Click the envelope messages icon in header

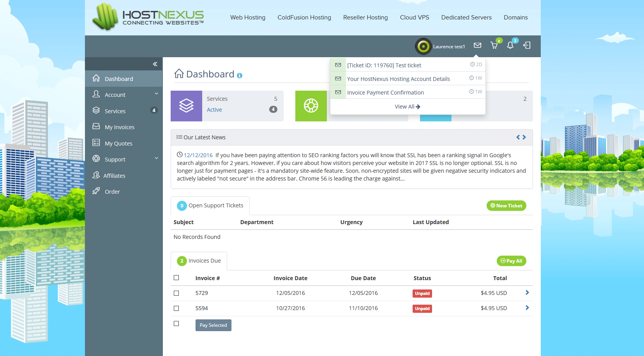[477, 46]
